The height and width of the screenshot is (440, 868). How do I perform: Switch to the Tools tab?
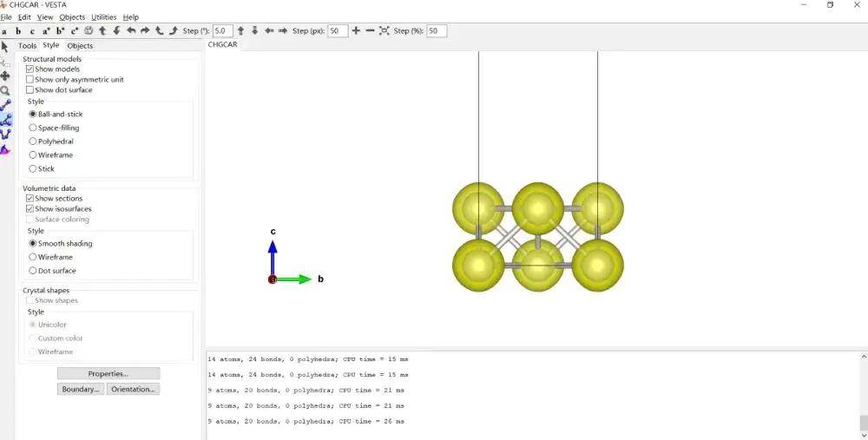pos(27,46)
